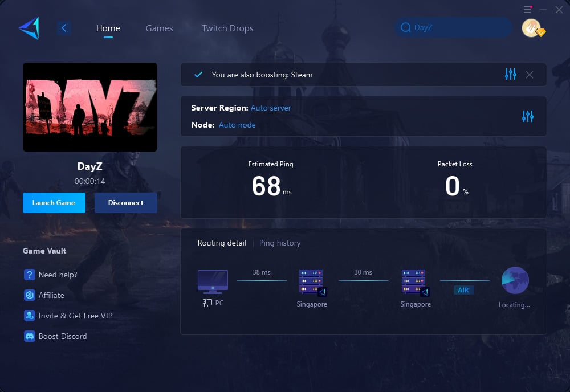
Task: Open the user profile avatar
Action: [x=532, y=28]
